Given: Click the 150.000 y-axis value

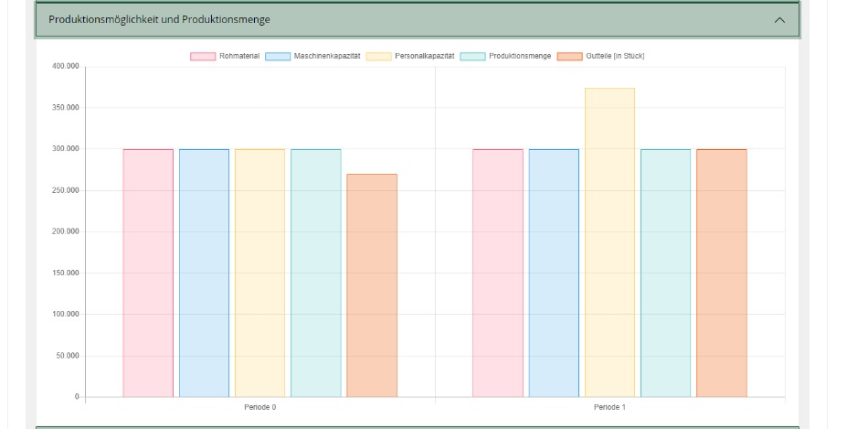Looking at the screenshot, I should point(66,273).
